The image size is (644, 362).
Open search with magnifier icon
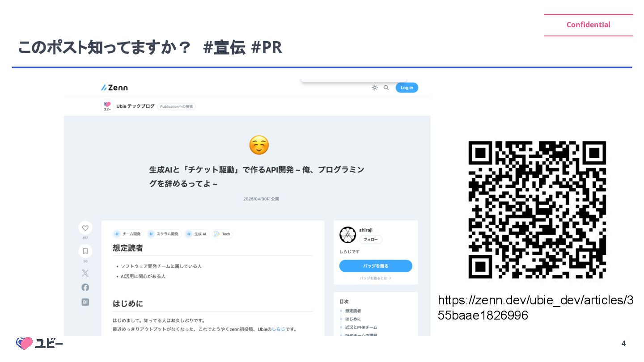coord(386,88)
